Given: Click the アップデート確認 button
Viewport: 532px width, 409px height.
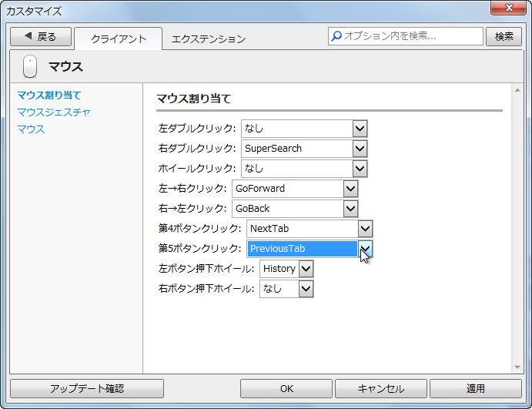Looking at the screenshot, I should click(87, 388).
